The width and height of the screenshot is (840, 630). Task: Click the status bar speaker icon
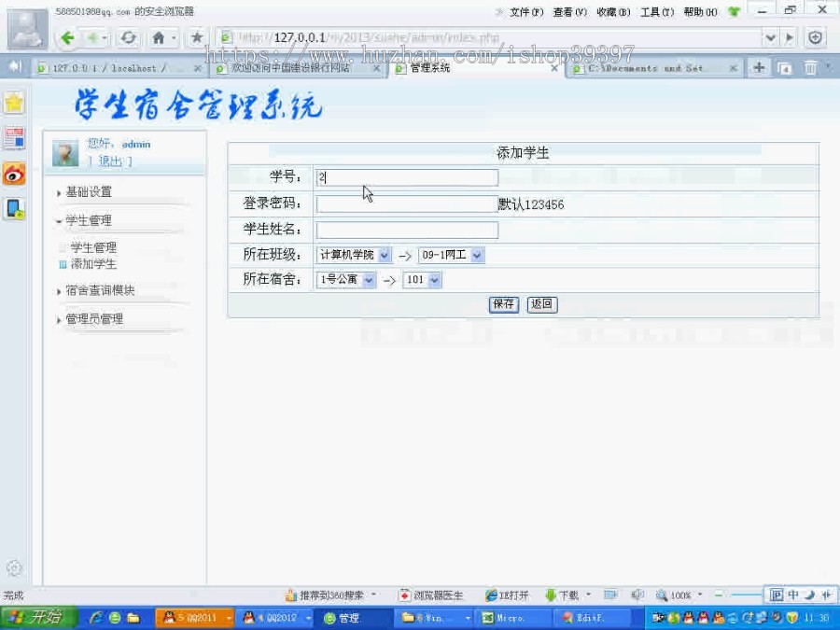[x=637, y=595]
